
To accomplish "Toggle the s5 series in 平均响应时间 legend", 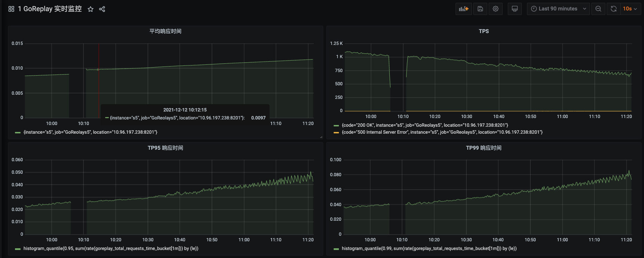I will [x=91, y=132].
